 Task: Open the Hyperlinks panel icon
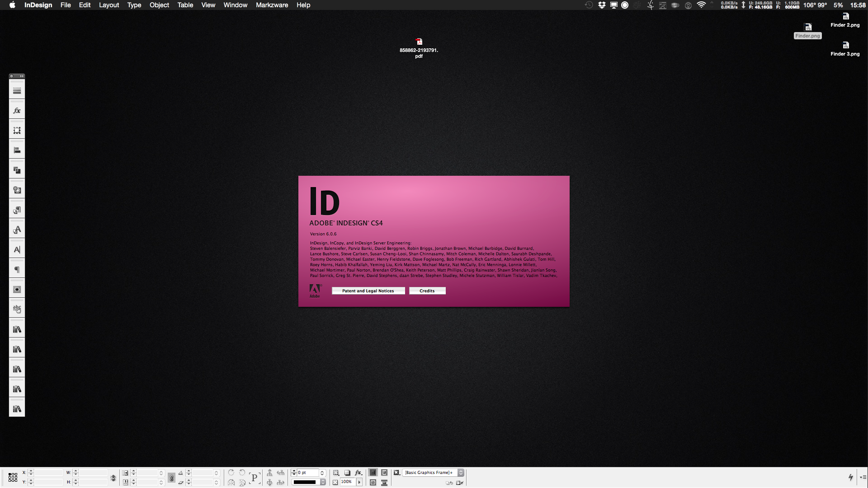pos(17,310)
